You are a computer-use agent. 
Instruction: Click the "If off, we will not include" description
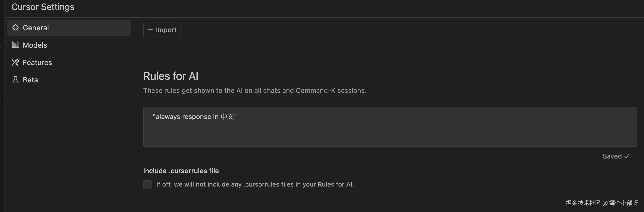255,184
